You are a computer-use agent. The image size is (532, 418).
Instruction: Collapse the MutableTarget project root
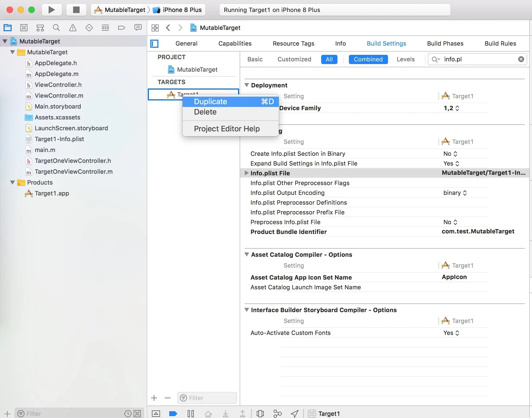[x=5, y=41]
